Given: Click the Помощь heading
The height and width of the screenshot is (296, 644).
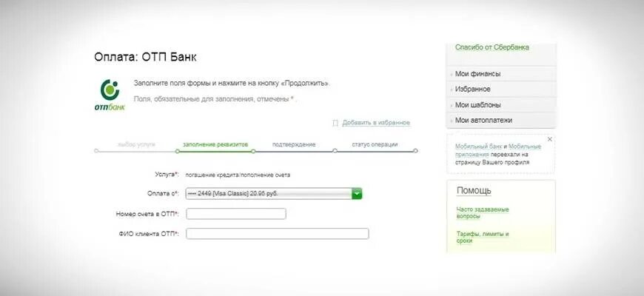Looking at the screenshot, I should click(474, 191).
